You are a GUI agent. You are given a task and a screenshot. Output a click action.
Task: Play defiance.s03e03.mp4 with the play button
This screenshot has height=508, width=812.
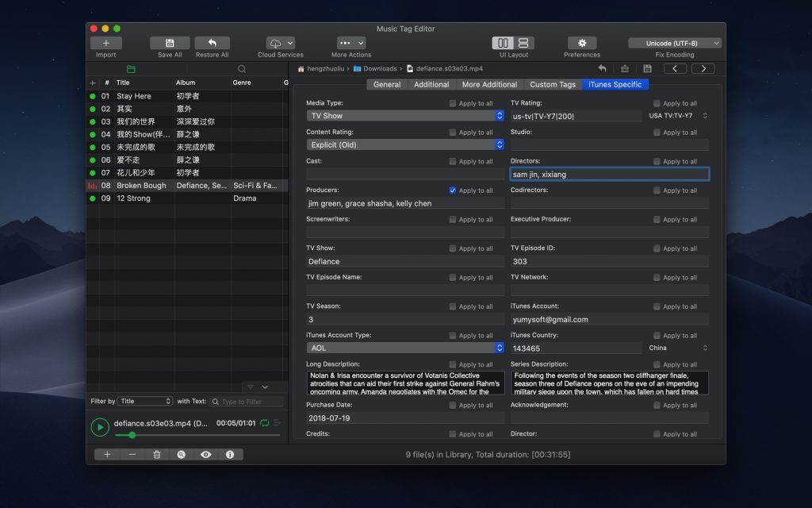tap(100, 427)
